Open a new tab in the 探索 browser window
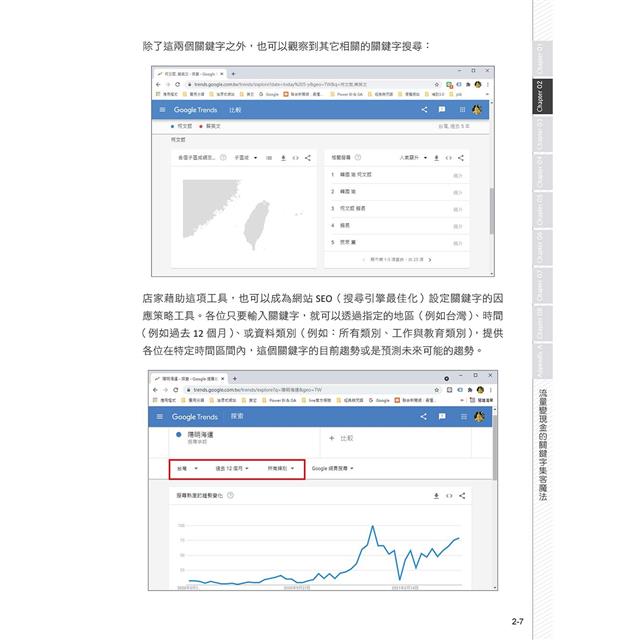 (235, 379)
